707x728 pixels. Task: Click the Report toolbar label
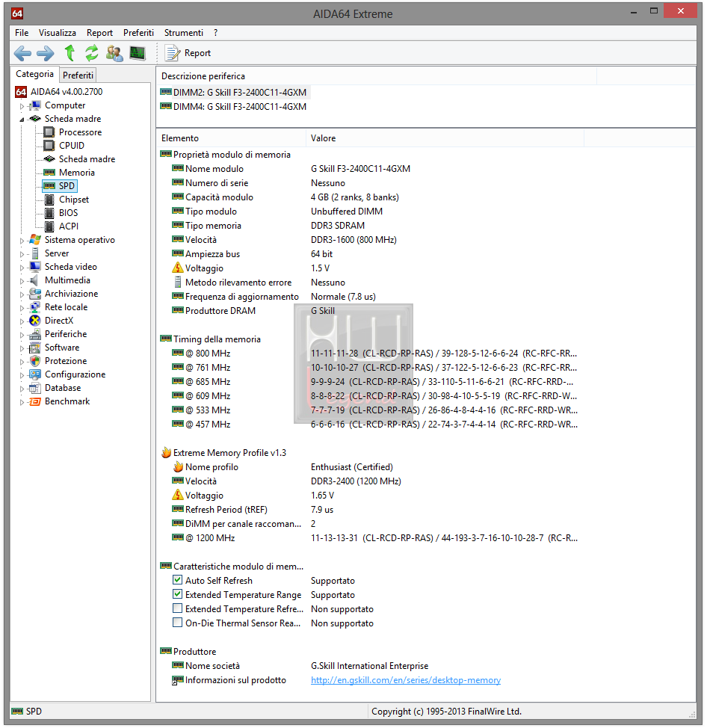pyautogui.click(x=197, y=53)
